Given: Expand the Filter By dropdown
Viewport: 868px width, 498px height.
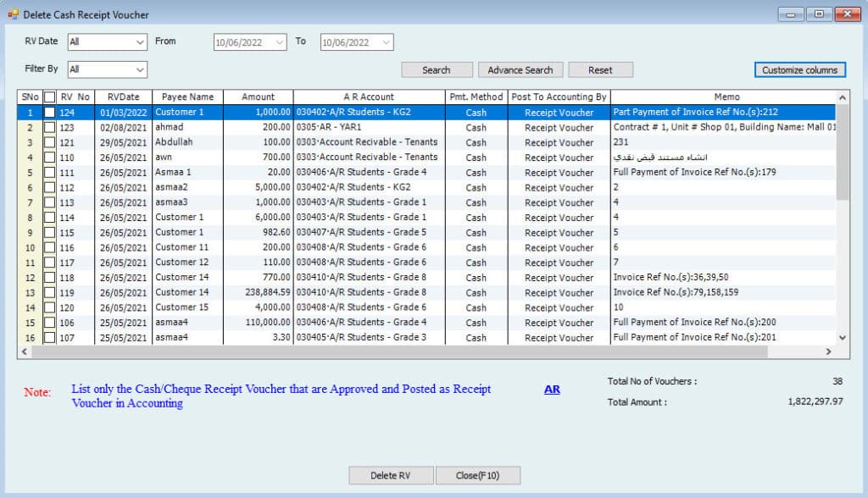Looking at the screenshot, I should point(140,69).
